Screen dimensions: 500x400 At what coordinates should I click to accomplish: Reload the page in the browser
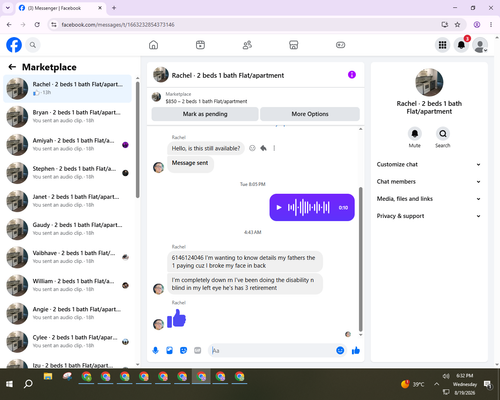pyautogui.click(x=37, y=25)
